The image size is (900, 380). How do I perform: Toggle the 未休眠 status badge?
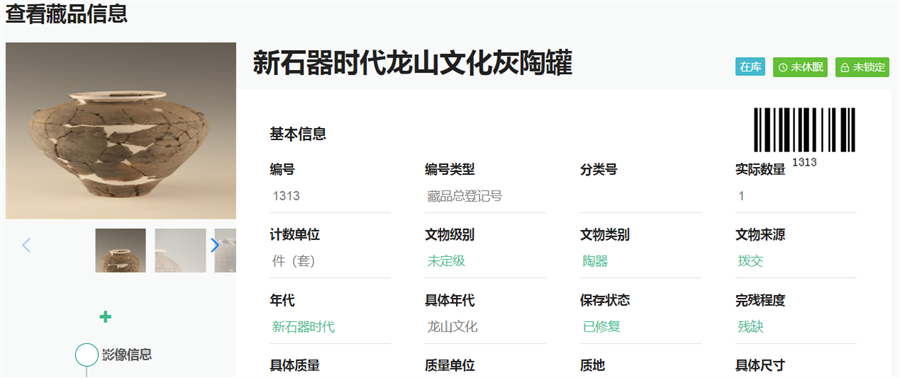coord(800,67)
